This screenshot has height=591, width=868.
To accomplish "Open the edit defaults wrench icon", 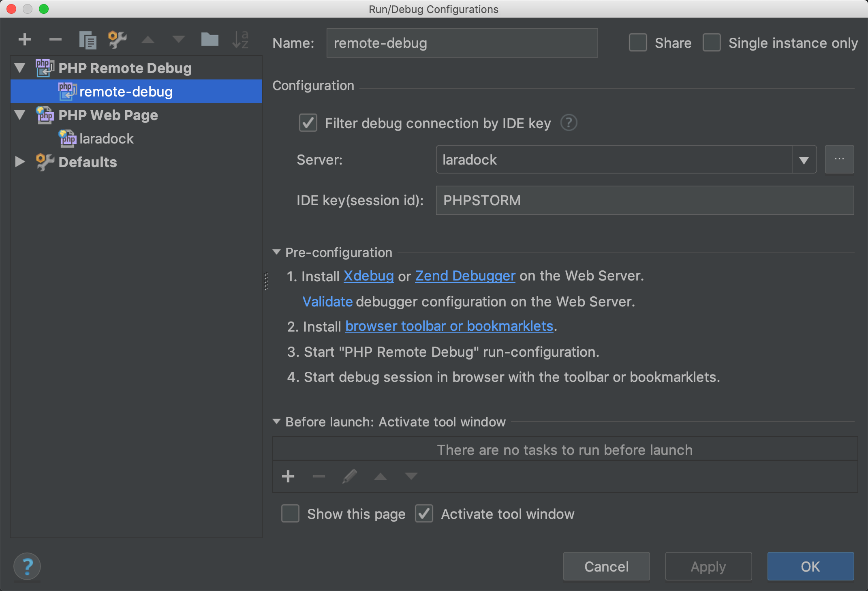I will click(118, 40).
